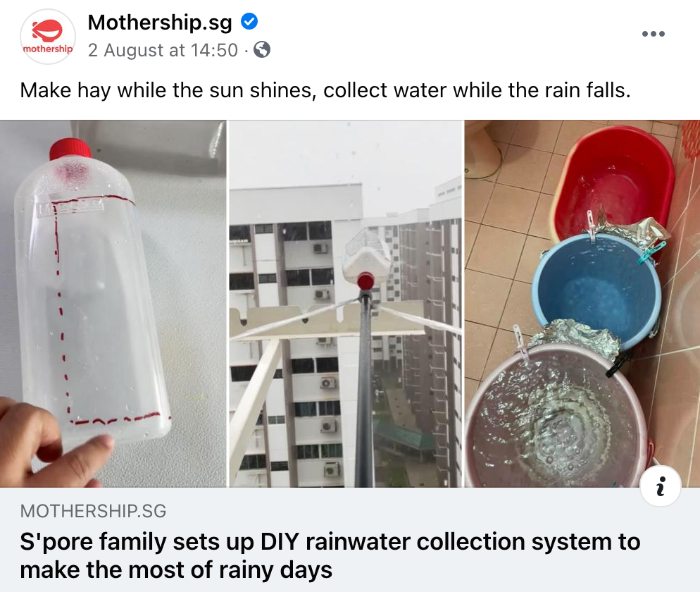The height and width of the screenshot is (592, 700).
Task: Click the gray link preview card footer
Action: click(x=350, y=540)
